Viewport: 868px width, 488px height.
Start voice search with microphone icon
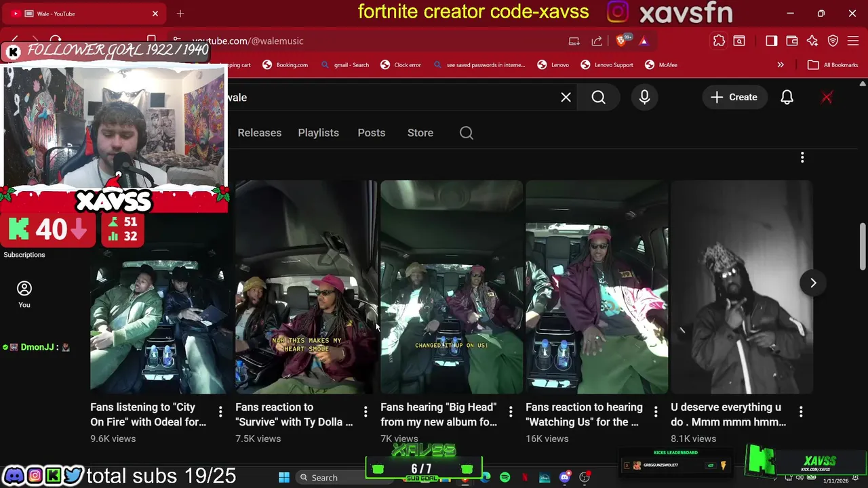click(644, 98)
